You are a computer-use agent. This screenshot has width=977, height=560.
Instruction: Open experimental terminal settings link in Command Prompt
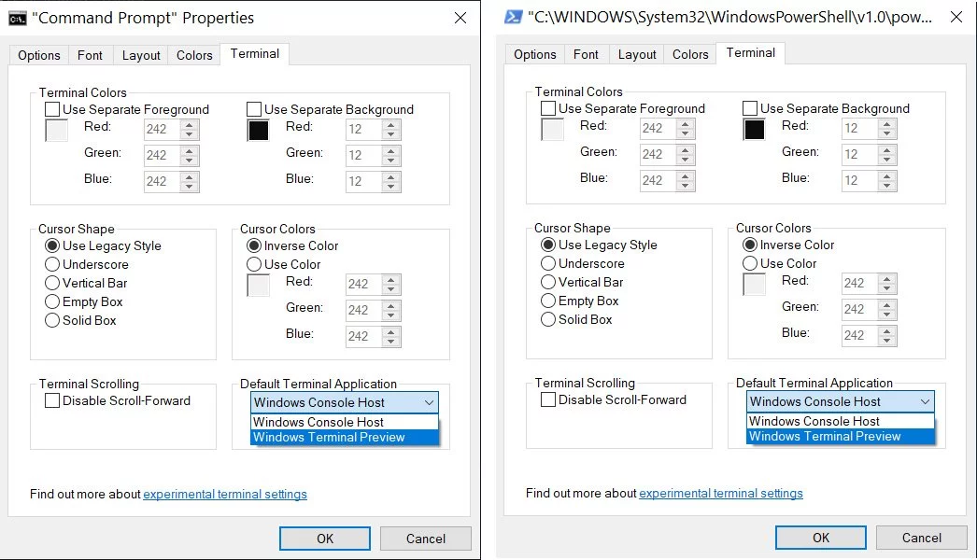(225, 494)
